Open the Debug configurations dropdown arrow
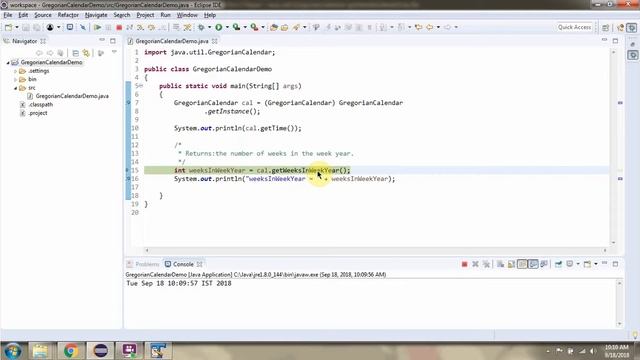 (x=209, y=27)
